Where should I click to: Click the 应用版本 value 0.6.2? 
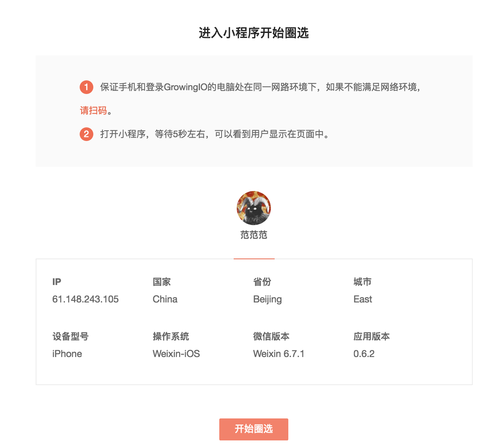point(364,354)
